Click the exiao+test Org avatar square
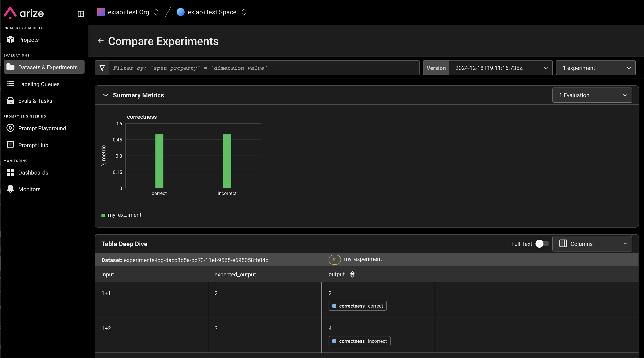 coord(101,12)
